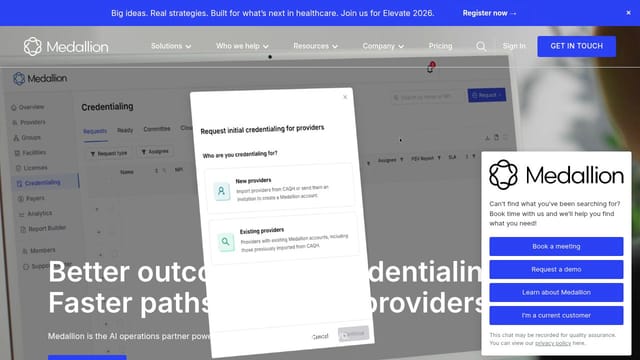Open Groups in the app sidebar
Screen dimensions: 640x360
28,138
